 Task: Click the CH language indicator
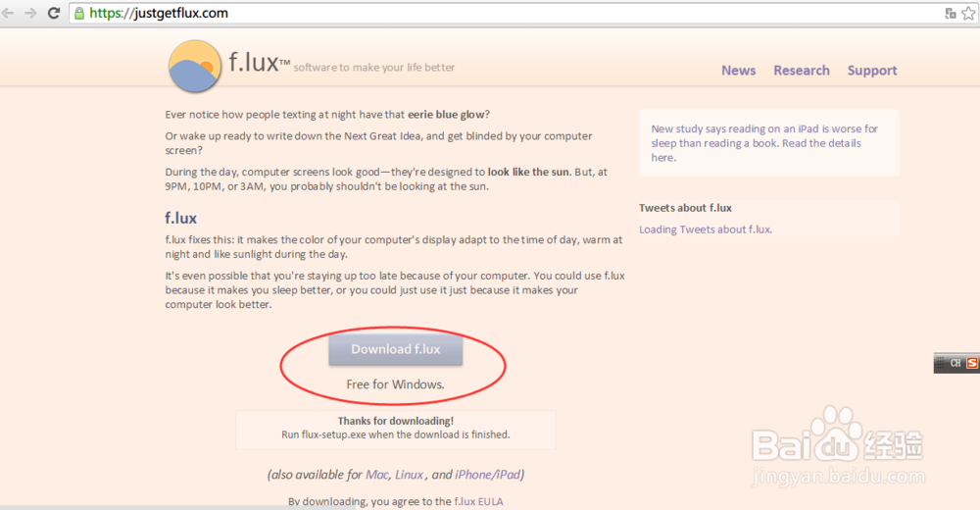tap(955, 363)
